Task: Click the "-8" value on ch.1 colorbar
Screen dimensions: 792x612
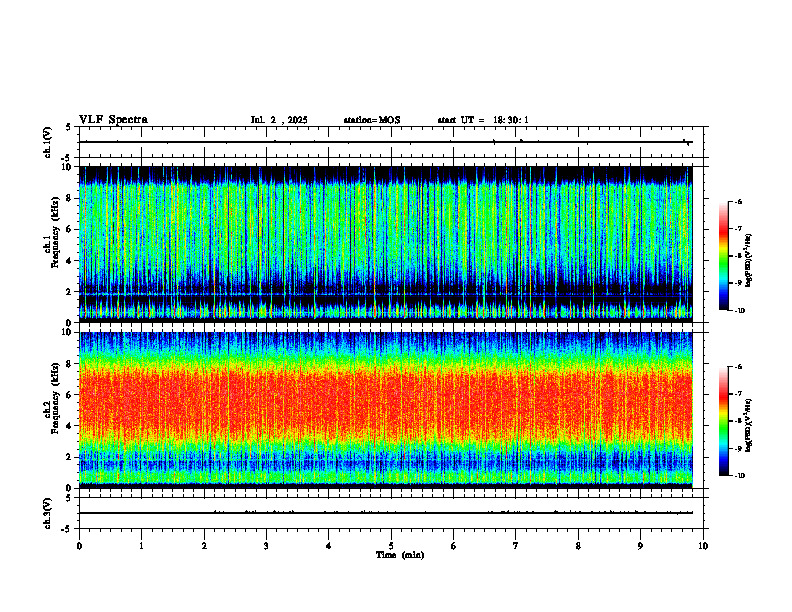Action: point(738,256)
